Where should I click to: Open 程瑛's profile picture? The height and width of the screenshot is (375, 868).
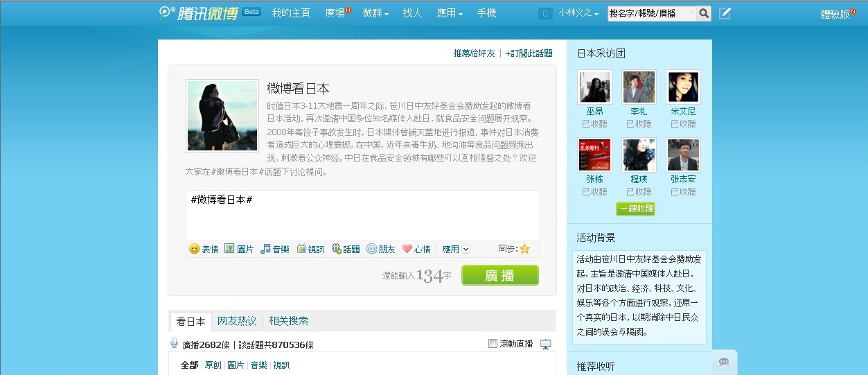click(639, 155)
